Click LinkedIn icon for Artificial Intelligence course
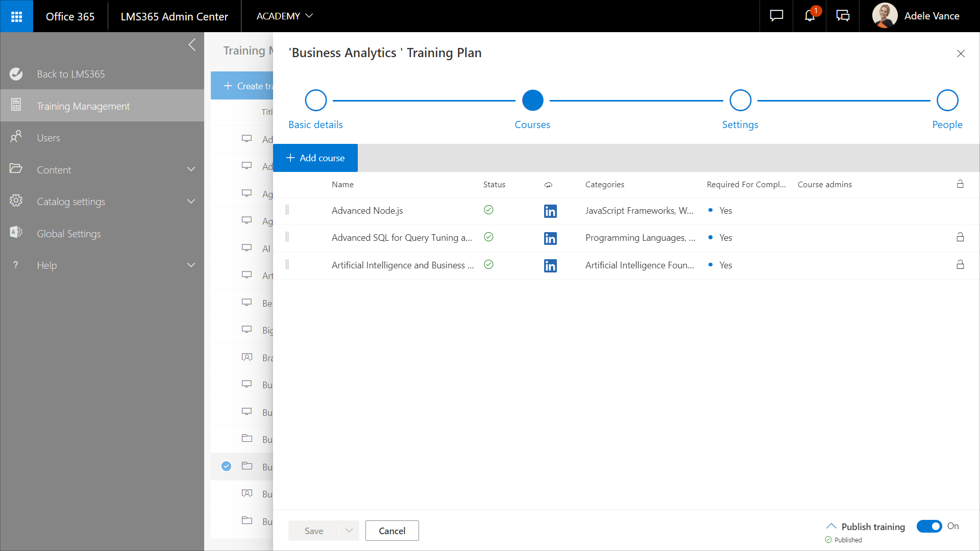The image size is (980, 551). tap(550, 266)
